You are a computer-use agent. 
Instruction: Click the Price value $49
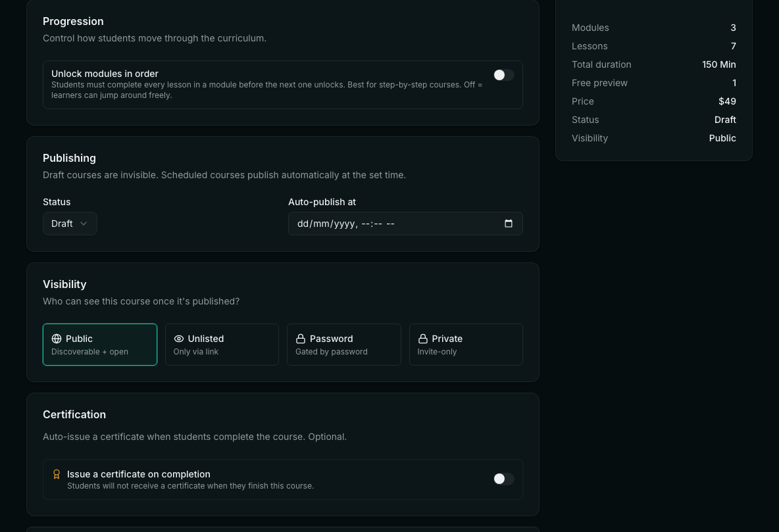pyautogui.click(x=727, y=101)
